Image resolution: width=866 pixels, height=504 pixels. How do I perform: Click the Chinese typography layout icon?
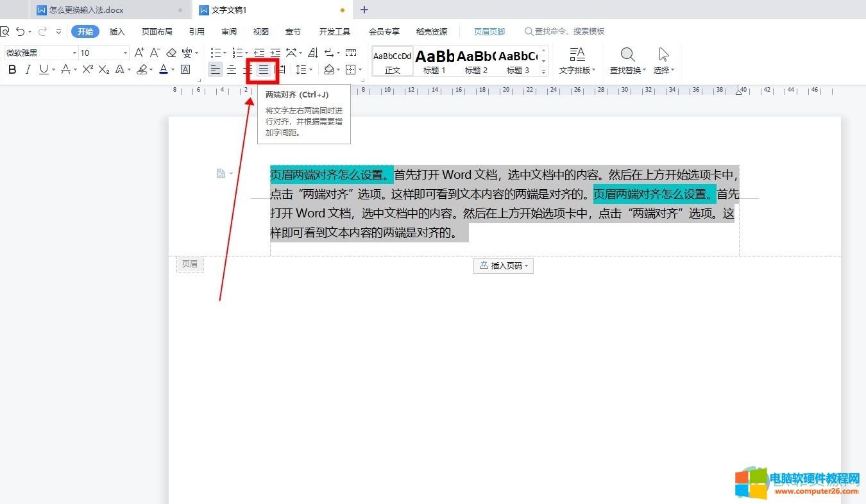292,53
